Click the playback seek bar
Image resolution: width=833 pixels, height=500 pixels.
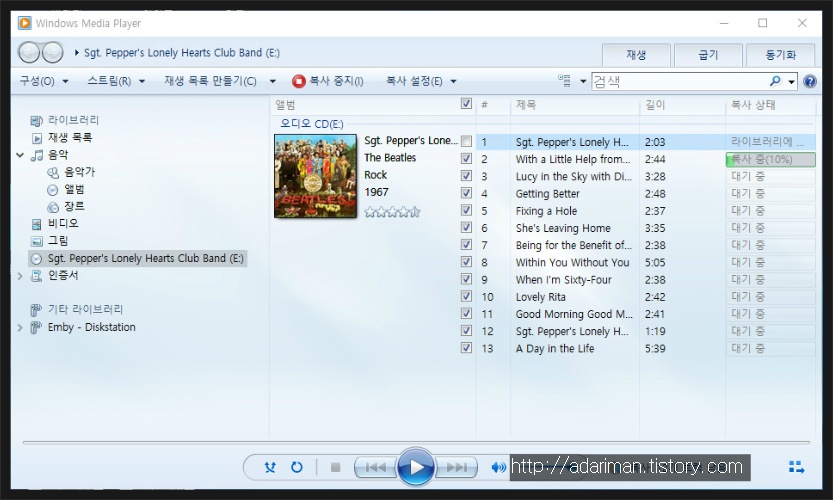(x=416, y=442)
